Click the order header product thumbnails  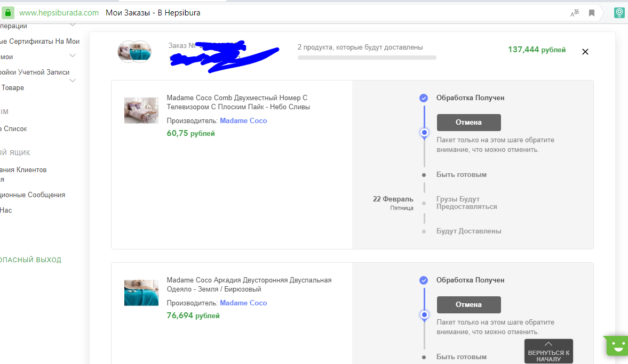point(134,52)
